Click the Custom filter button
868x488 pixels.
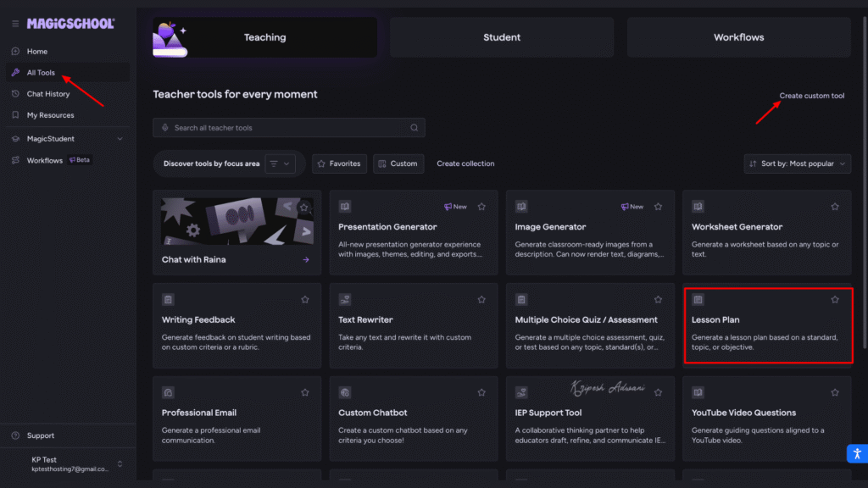pyautogui.click(x=398, y=164)
